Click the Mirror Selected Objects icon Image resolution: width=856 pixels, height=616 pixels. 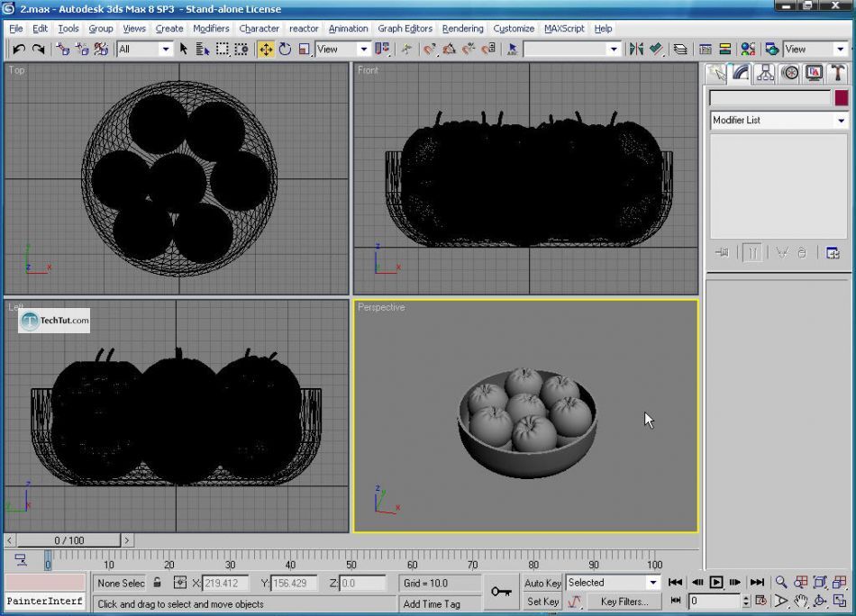click(x=636, y=50)
